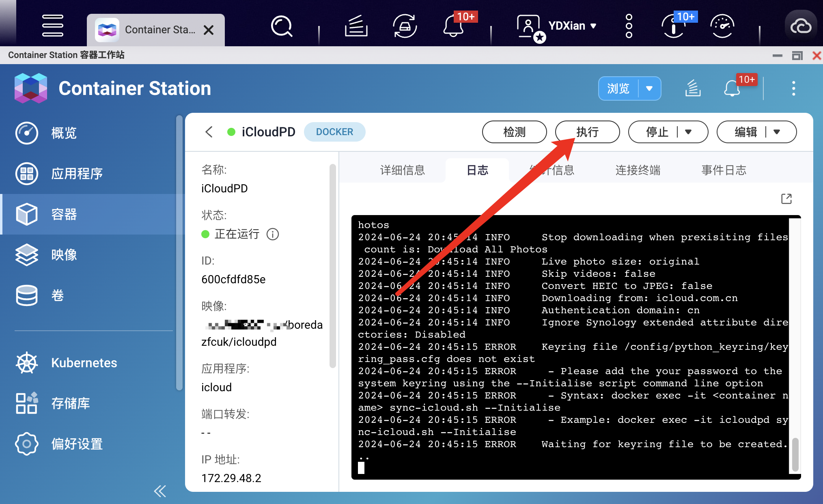This screenshot has width=823, height=504.
Task: Open the log in a new window icon
Action: point(786,199)
